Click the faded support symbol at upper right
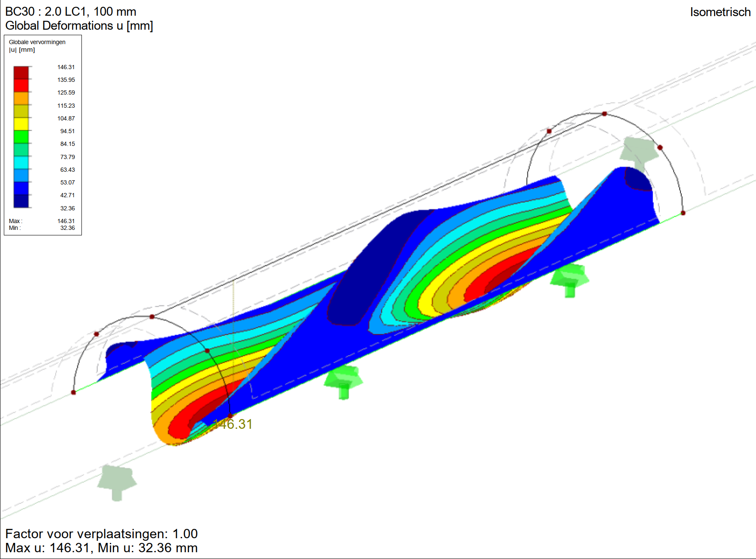Viewport: 756px width, 559px height. pyautogui.click(x=638, y=152)
